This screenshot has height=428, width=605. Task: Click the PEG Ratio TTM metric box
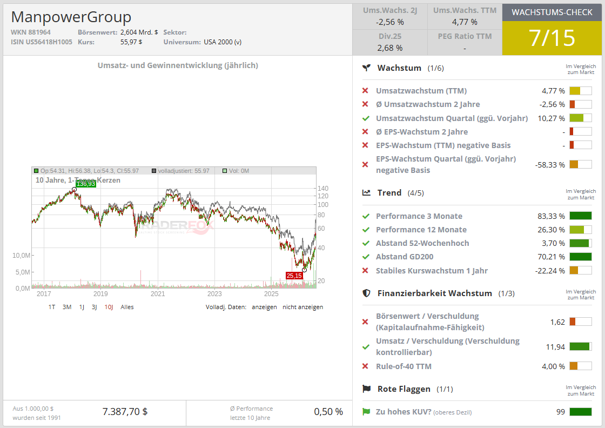pos(465,42)
